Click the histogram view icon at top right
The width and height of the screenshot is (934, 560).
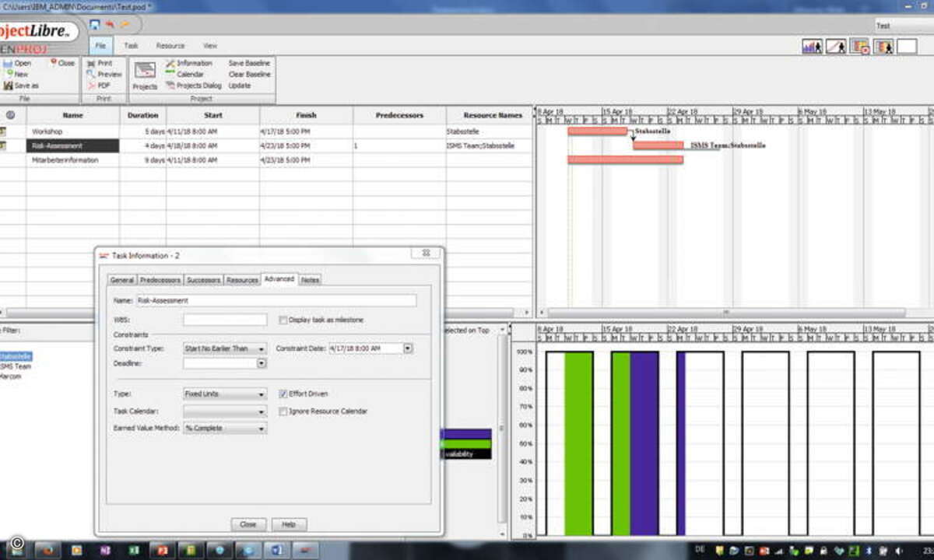[812, 47]
